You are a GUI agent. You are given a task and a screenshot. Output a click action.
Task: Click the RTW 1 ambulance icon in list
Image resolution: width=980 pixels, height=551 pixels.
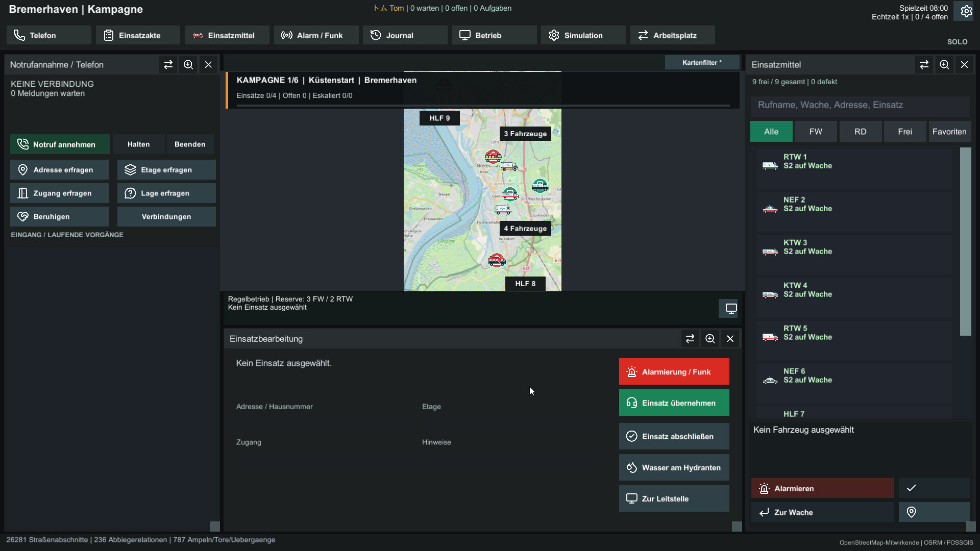[x=770, y=166]
